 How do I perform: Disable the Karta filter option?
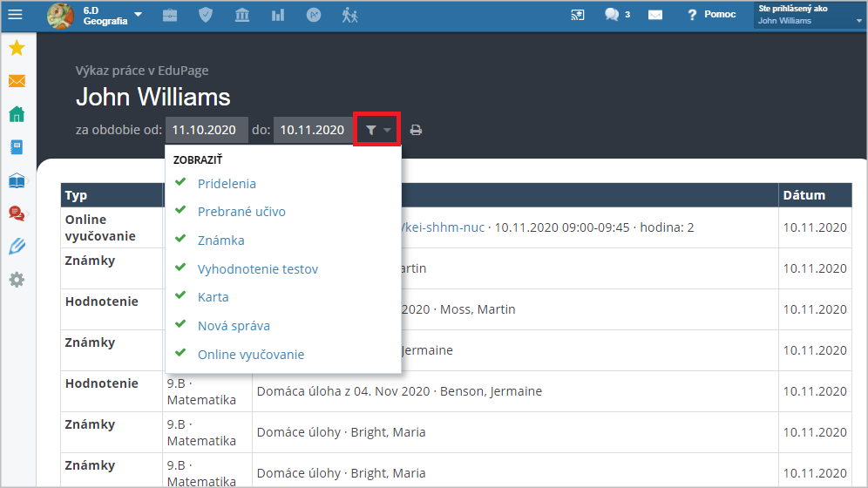[213, 297]
